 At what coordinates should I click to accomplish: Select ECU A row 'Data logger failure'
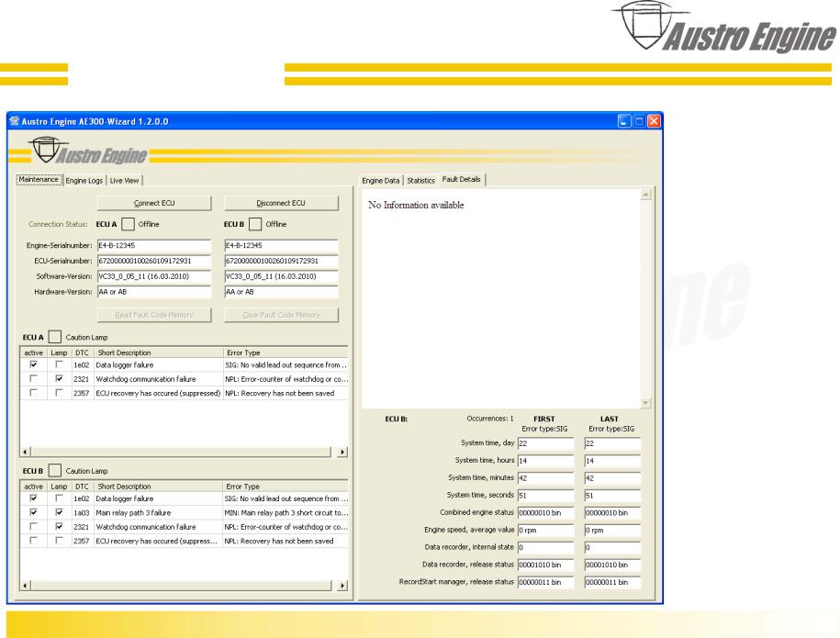pos(184,364)
